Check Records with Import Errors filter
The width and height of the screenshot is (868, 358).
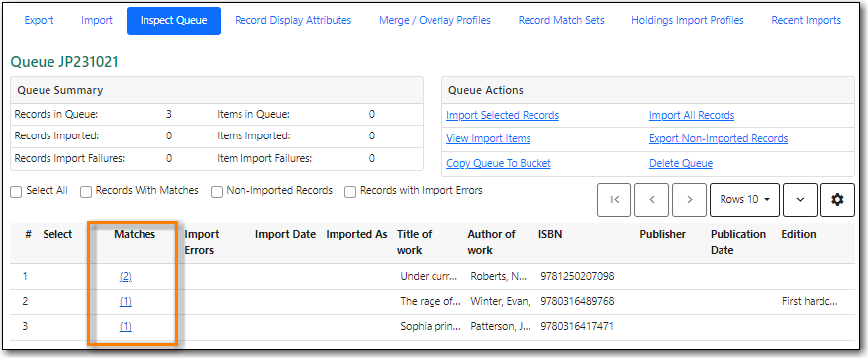(x=350, y=192)
